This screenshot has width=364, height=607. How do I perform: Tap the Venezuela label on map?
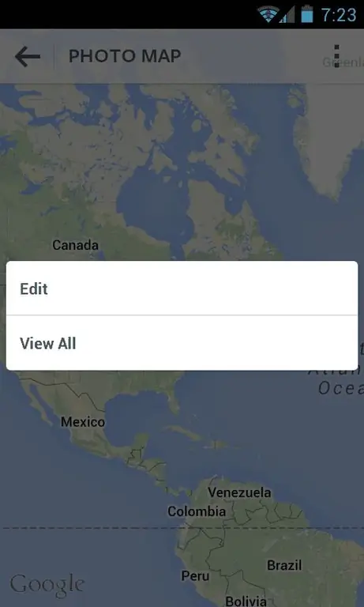[x=239, y=493]
